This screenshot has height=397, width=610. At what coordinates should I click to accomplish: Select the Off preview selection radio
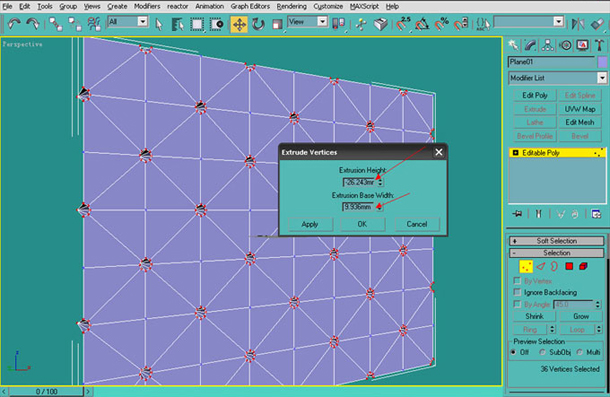point(514,352)
